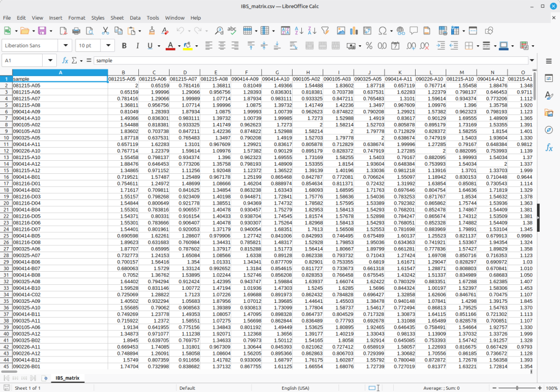Click the AutoFilter funnel icon

tap(324, 31)
